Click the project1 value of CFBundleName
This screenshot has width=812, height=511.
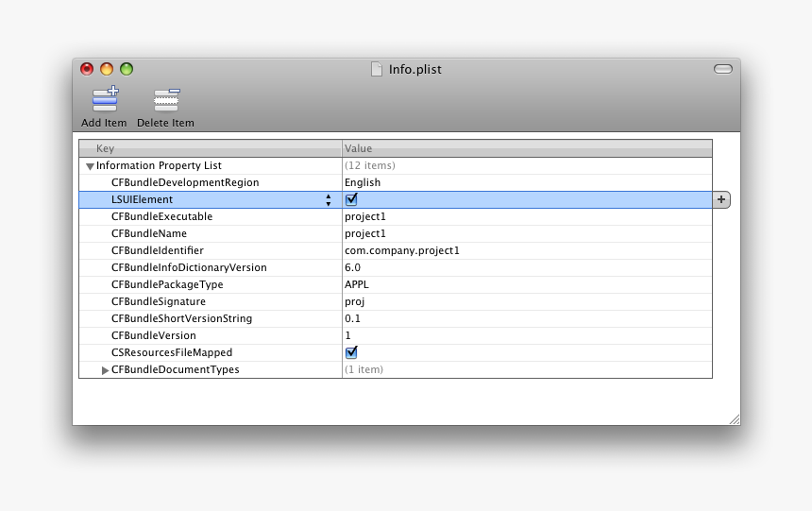[x=365, y=233]
